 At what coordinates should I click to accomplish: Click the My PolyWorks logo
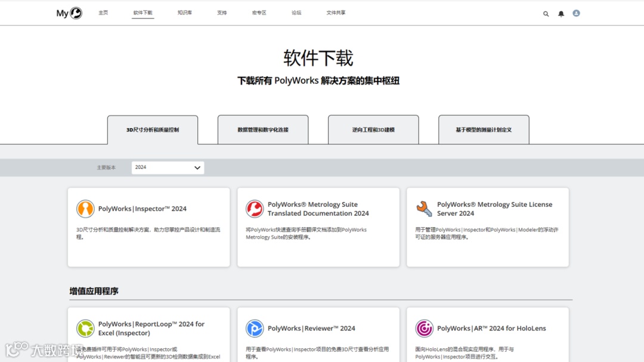69,13
